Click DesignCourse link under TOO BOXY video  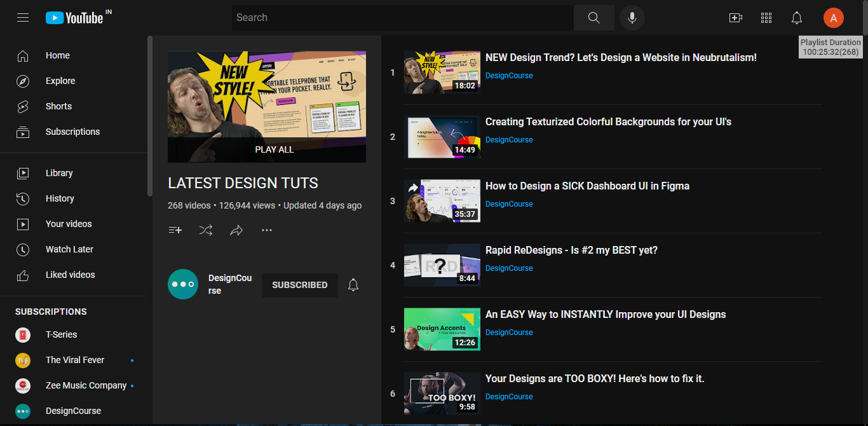coord(509,397)
